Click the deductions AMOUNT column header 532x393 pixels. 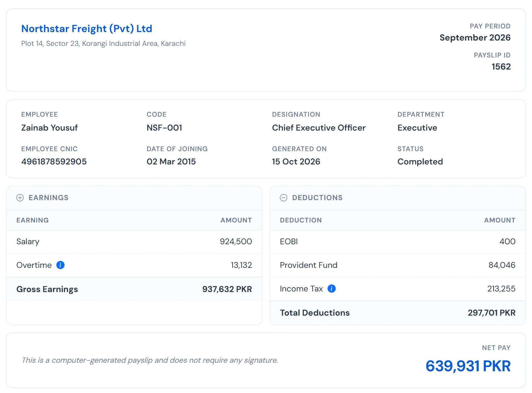point(500,220)
